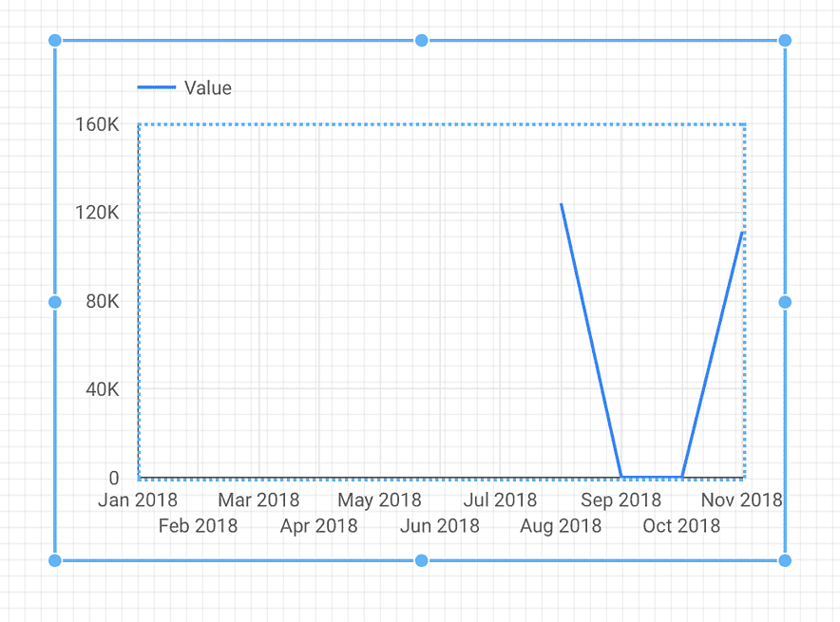Click the bottom-middle resize handle
Image resolution: width=840 pixels, height=622 pixels.
(x=422, y=560)
